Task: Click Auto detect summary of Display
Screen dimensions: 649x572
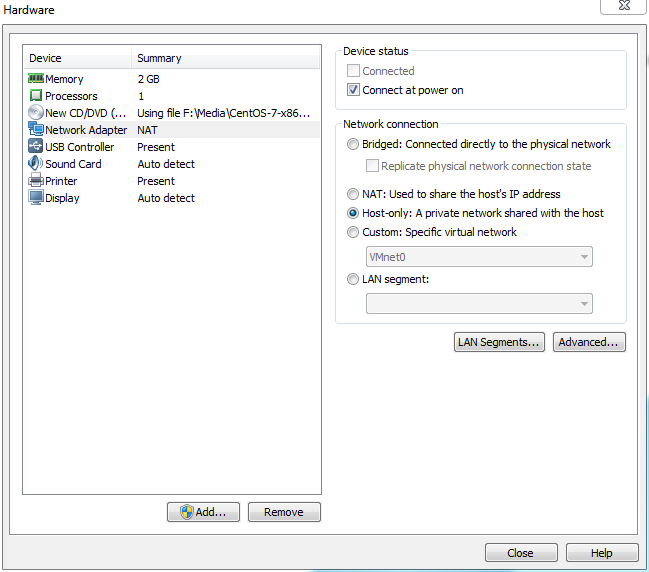Action: tap(166, 198)
